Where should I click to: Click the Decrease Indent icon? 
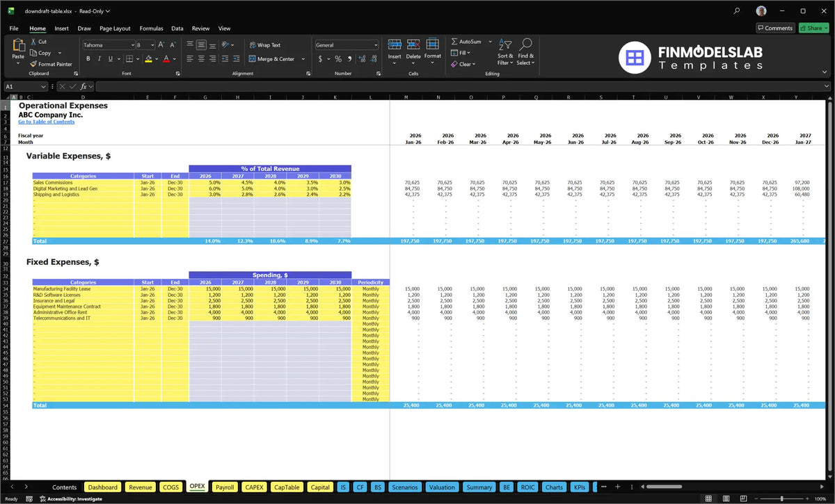(x=225, y=59)
